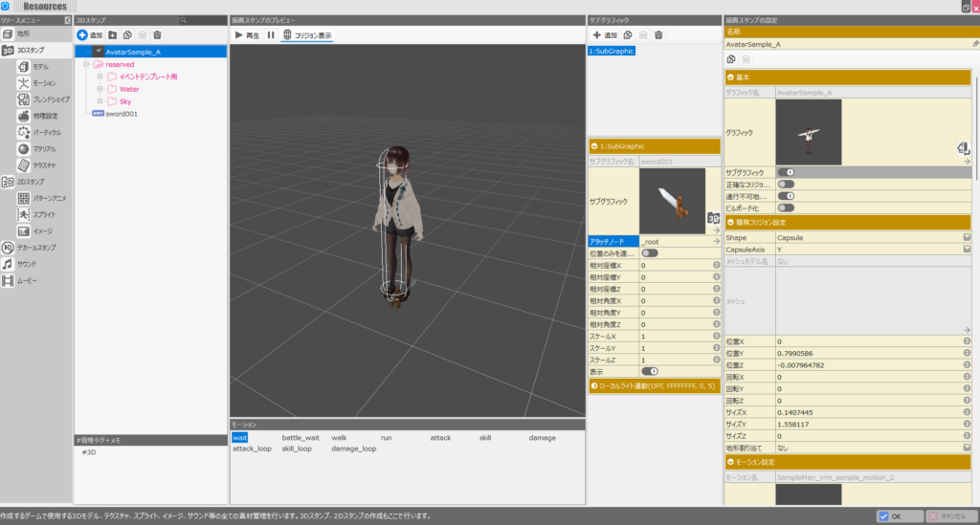980x525 pixels.
Task: Open the モーション (Motion) resource icon
Action: pyautogui.click(x=24, y=83)
